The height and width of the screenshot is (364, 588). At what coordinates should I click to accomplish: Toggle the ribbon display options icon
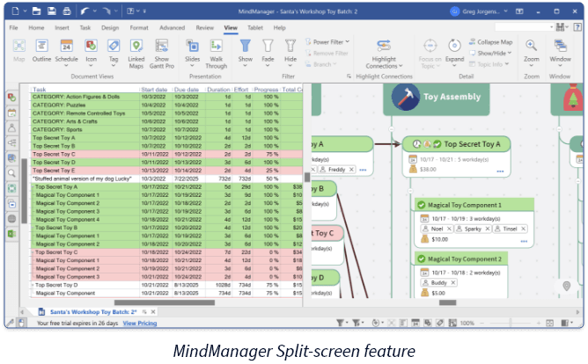pyautogui.click(x=519, y=11)
